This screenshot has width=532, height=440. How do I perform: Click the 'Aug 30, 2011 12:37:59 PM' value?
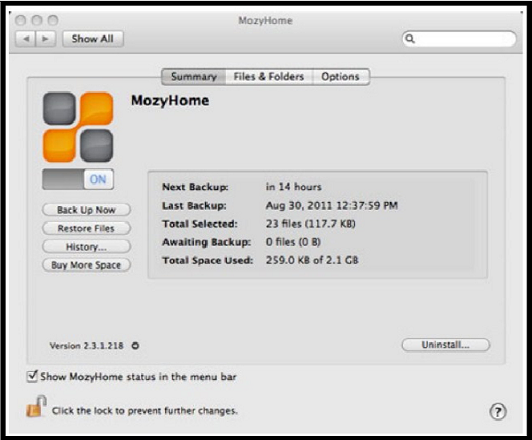point(331,206)
